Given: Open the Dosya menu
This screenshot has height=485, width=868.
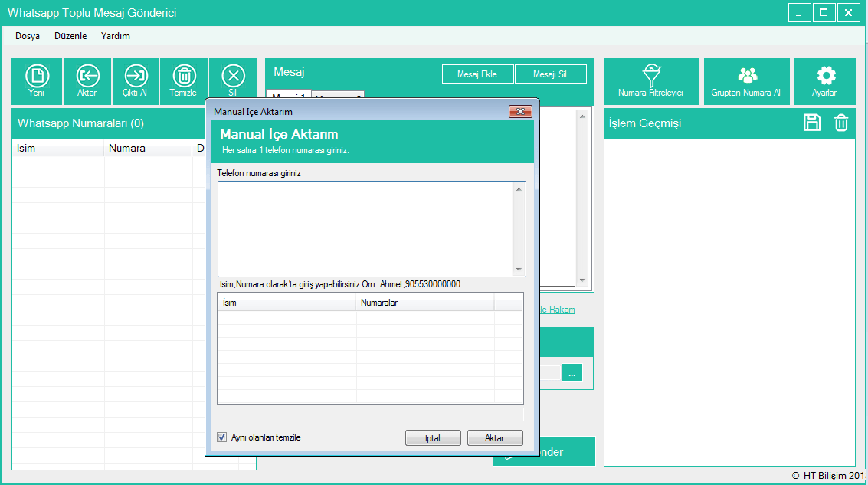Looking at the screenshot, I should click(28, 36).
